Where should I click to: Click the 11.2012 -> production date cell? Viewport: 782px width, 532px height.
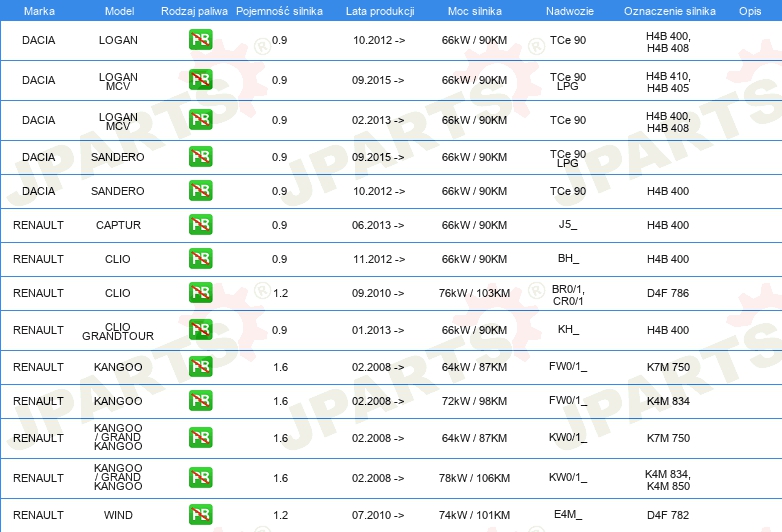pyautogui.click(x=379, y=259)
